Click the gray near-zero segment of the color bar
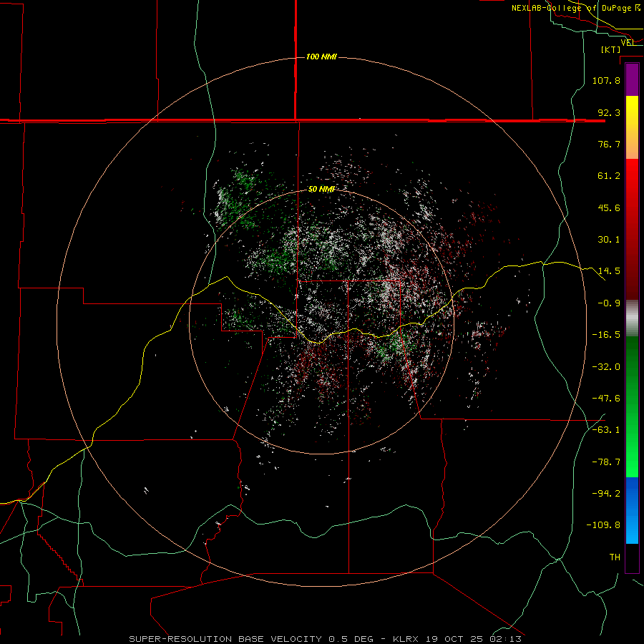The image size is (644, 644). tap(632, 318)
